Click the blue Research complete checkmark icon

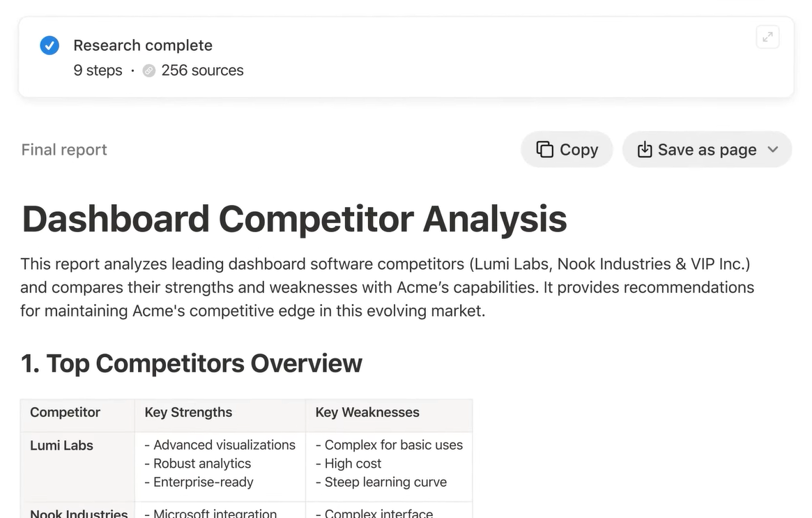49,45
